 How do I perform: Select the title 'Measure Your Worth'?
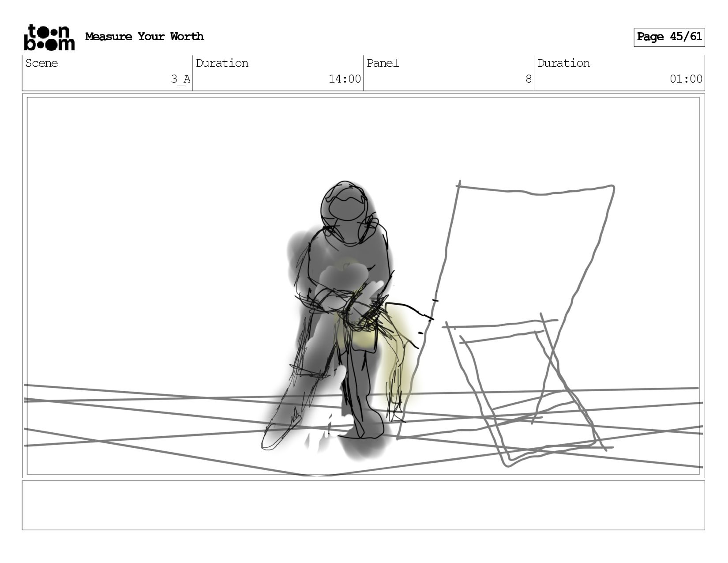tap(144, 36)
